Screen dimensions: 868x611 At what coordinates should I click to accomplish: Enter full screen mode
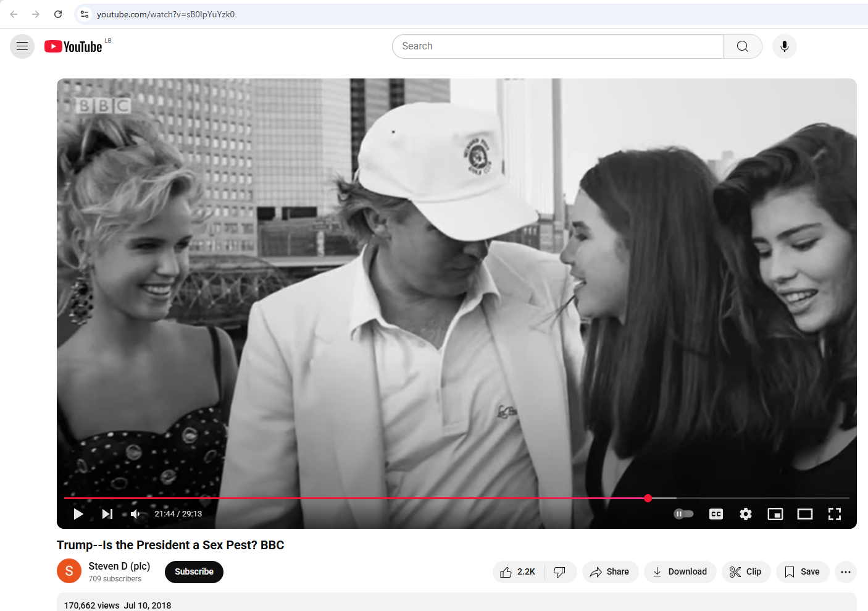[x=835, y=514]
